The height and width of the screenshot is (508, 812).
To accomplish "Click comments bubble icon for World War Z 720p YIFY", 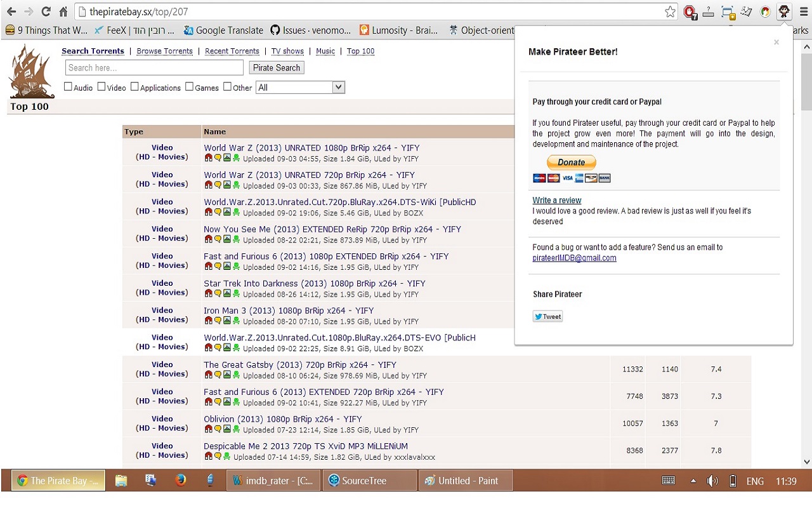I will 218,185.
